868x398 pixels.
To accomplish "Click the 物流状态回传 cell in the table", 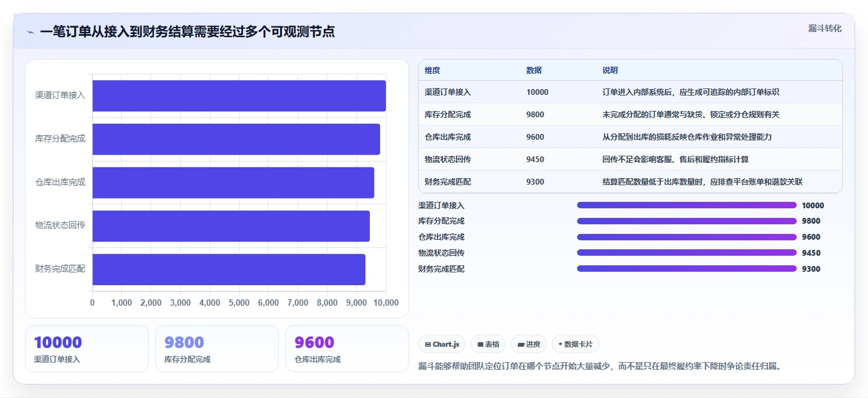I will pyautogui.click(x=447, y=160).
